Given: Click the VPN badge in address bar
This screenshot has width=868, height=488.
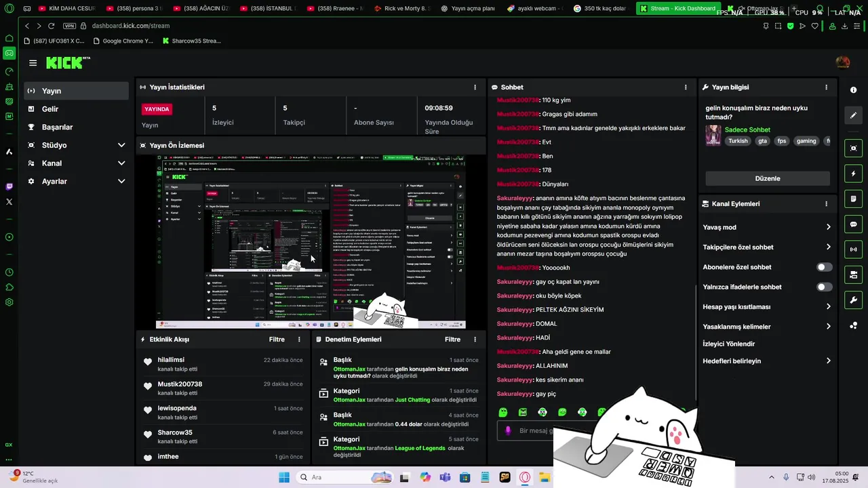Looking at the screenshot, I should pyautogui.click(x=69, y=26).
